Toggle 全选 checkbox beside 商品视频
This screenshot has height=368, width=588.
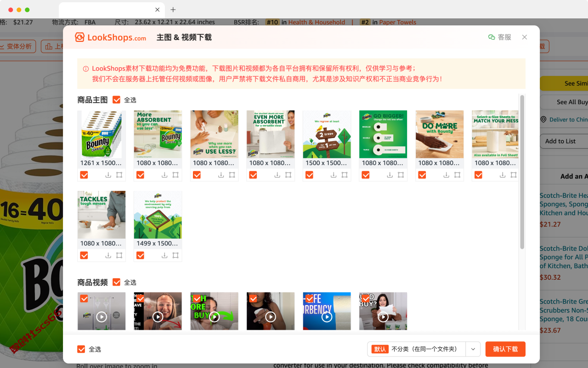click(x=117, y=282)
